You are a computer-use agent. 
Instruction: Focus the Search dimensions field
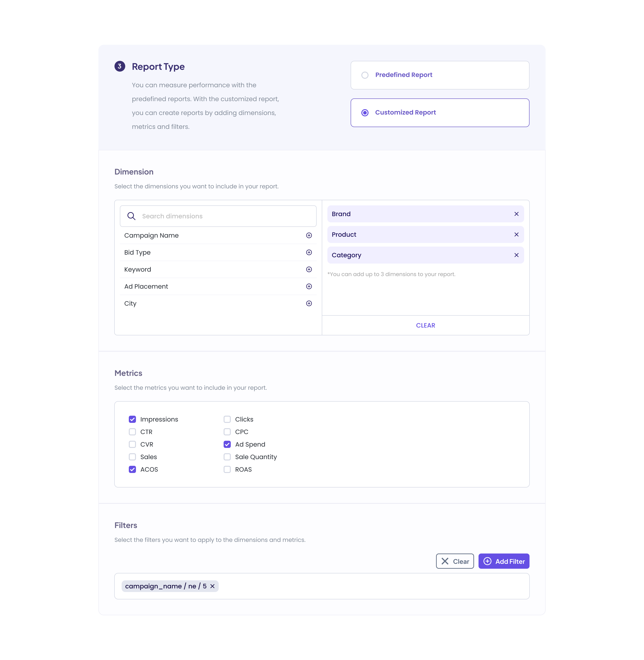coord(223,216)
